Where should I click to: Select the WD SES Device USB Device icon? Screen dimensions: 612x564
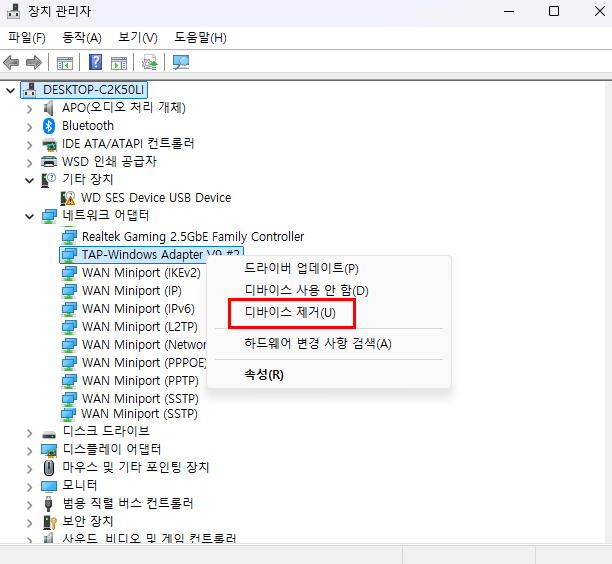[69, 198]
